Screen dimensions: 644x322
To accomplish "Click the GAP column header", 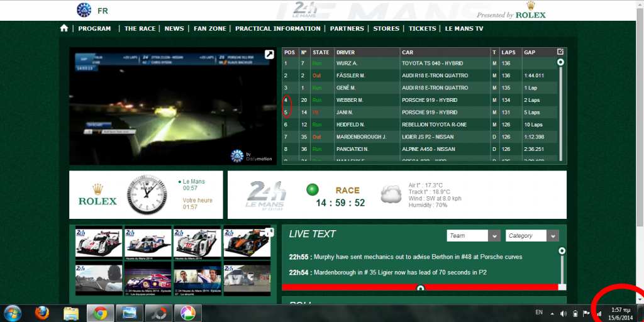I will click(x=530, y=53).
